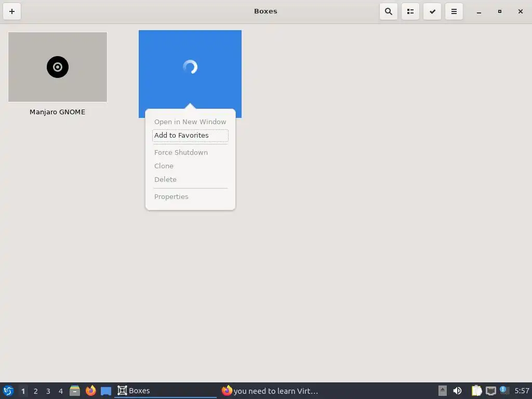Switch to Firefox window task in taskbar
Screen dimensions: 532x399
coord(270,391)
